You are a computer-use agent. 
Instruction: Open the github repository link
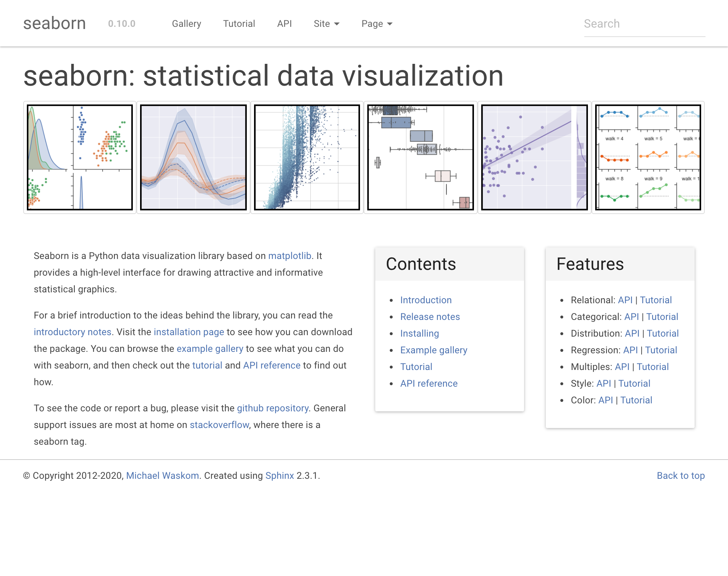[273, 408]
